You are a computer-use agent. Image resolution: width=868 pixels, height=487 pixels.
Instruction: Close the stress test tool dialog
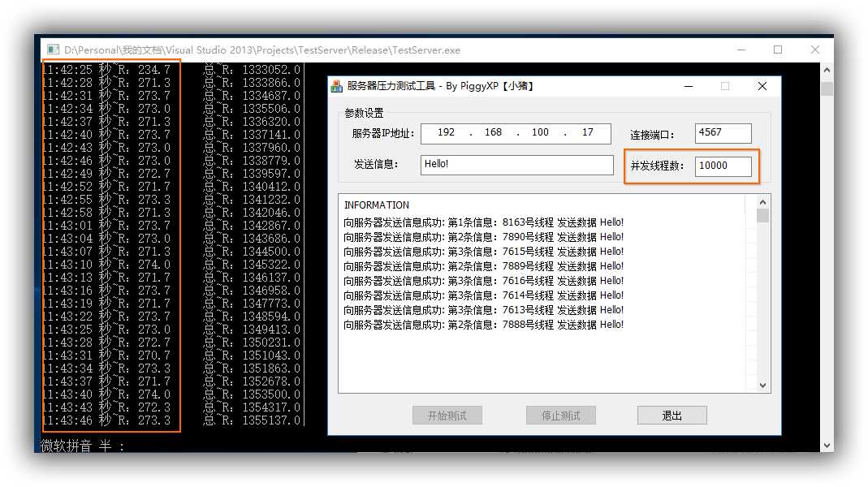pos(762,86)
